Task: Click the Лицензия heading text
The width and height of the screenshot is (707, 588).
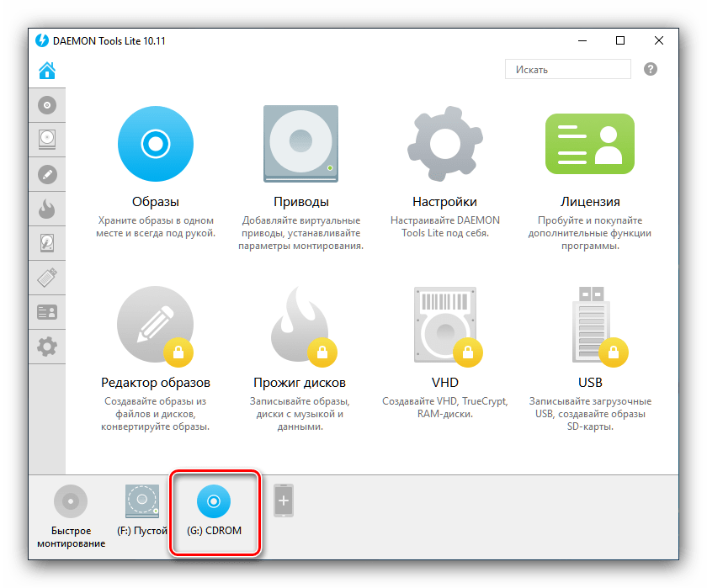Action: coord(590,202)
